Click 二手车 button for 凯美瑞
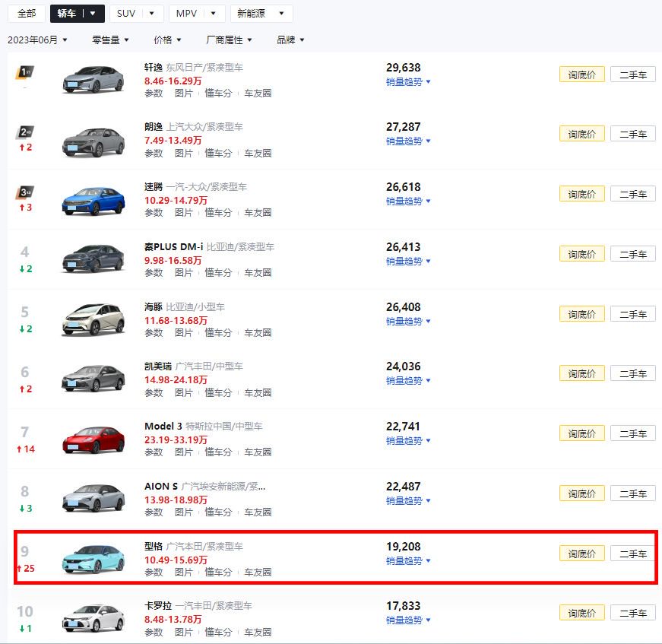This screenshot has height=644, width=662. pos(633,373)
